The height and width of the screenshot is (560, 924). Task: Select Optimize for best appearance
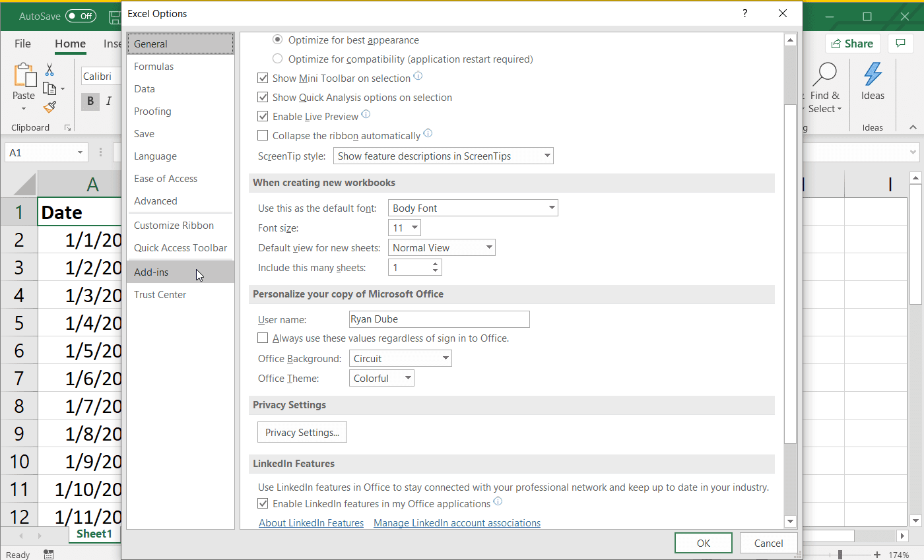point(278,40)
